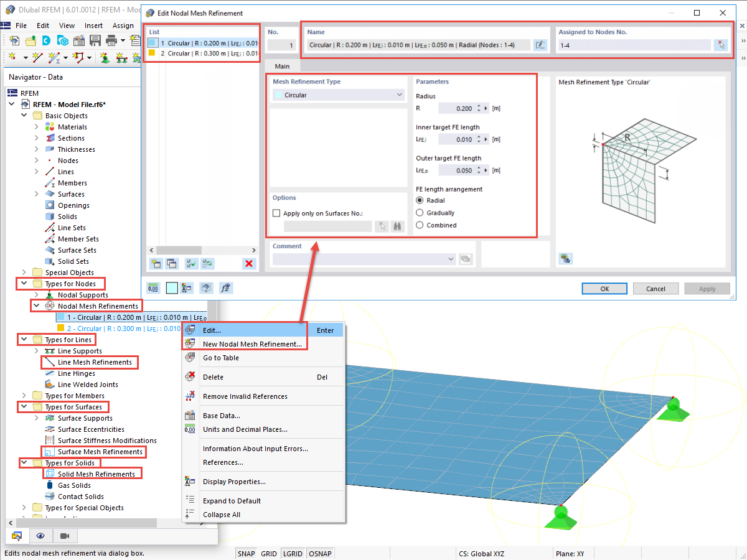Click the select all check icon under List
The image size is (747, 560).
(192, 263)
